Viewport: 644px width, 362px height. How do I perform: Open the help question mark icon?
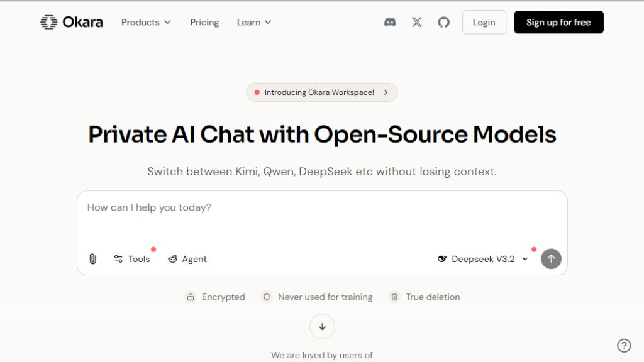(x=624, y=345)
